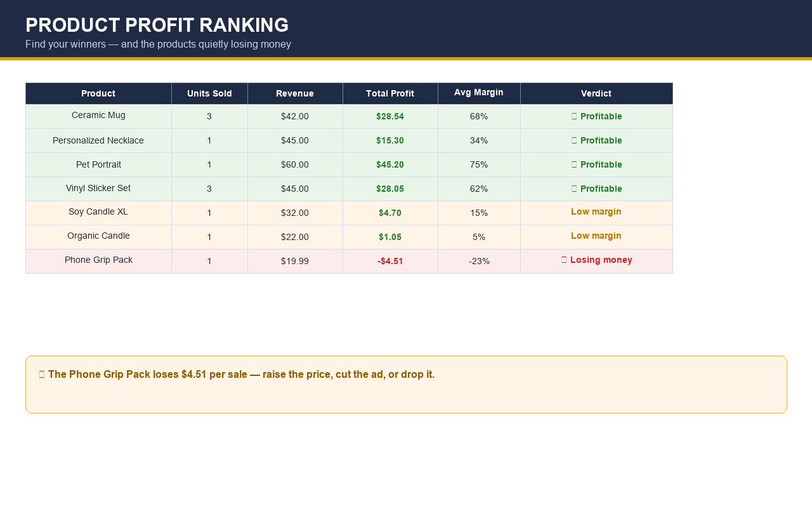
Task: Click the 62% average margin cell
Action: point(479,189)
